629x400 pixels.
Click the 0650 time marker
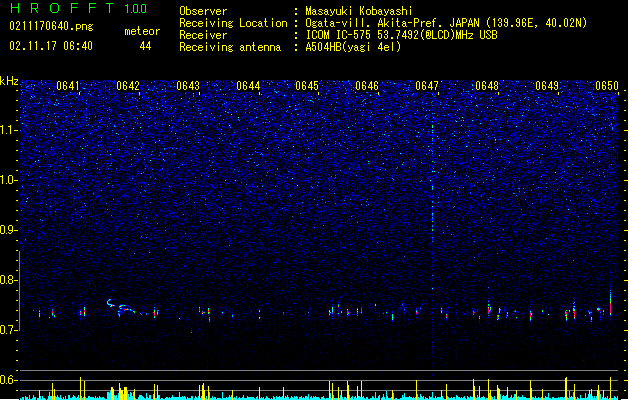click(x=607, y=86)
